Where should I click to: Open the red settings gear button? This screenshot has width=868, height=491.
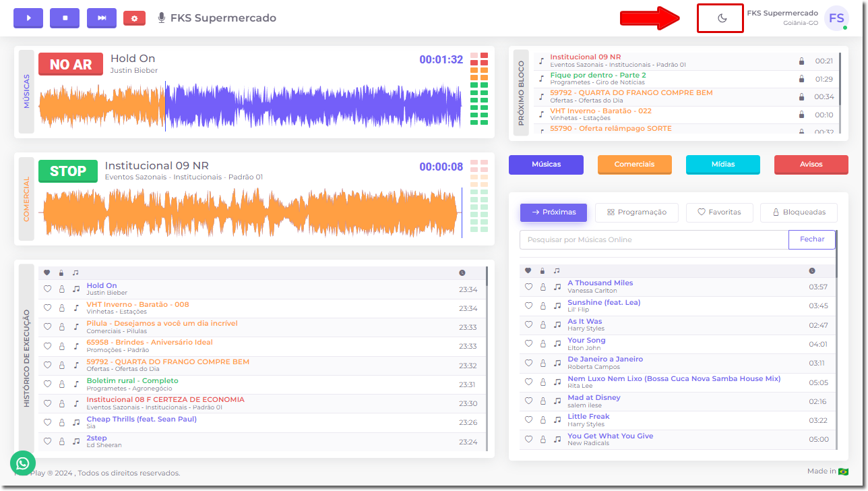pos(134,18)
